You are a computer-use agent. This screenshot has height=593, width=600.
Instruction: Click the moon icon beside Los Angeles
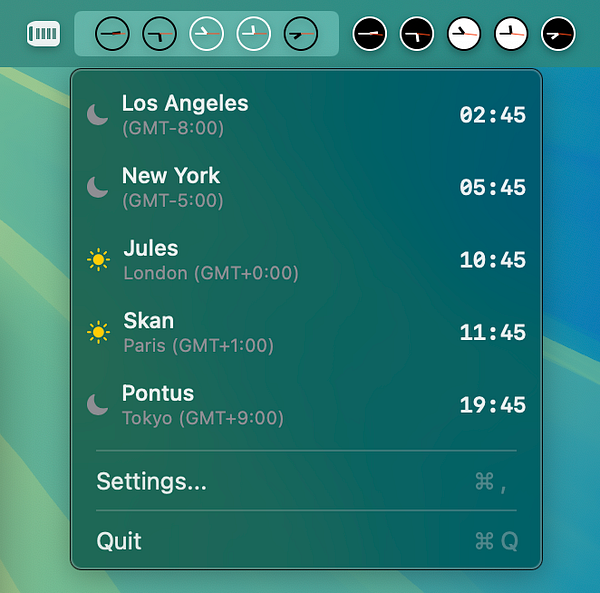pyautogui.click(x=98, y=114)
